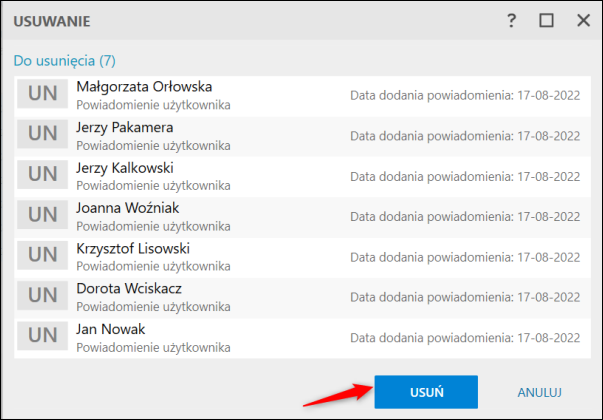603x420 pixels.
Task: Click UN icon beside Joanna Woźniak
Action: (x=41, y=214)
